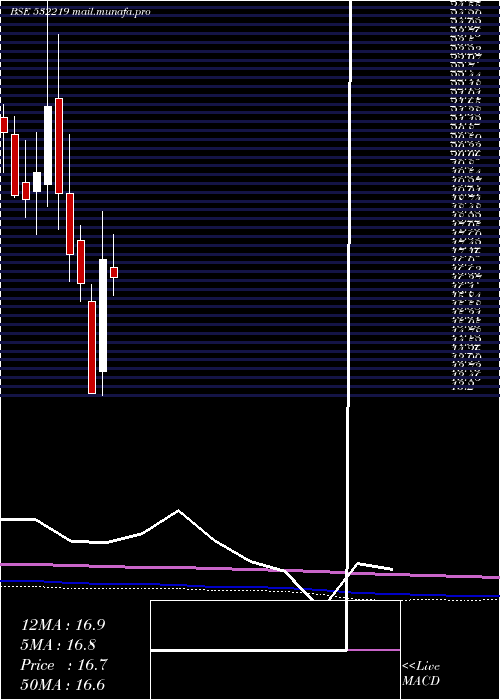Image resolution: width=500 pixels, height=700 pixels.
Task: Click the 'BSE 532219 mail.munafa.pro' chart title
Action: (x=80, y=12)
